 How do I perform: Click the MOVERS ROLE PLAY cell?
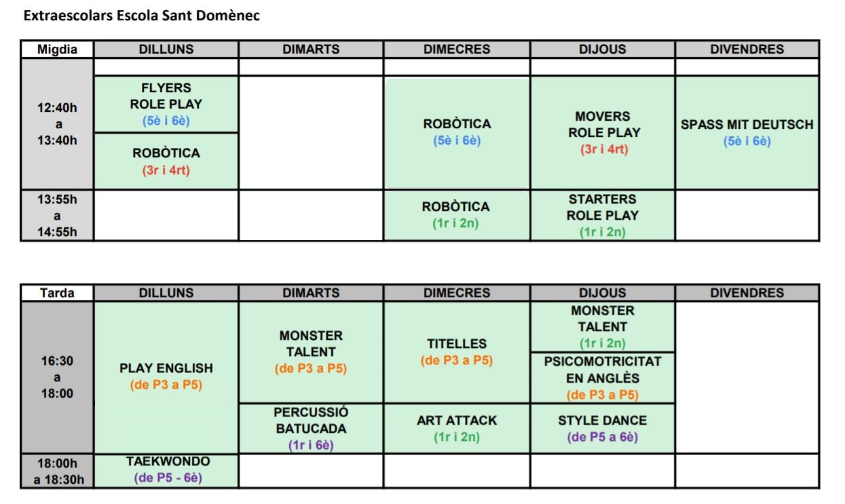[603, 132]
